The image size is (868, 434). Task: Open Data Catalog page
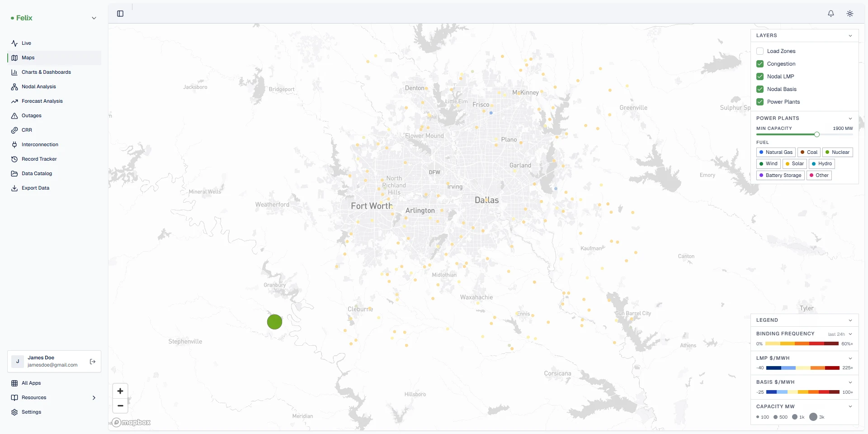(54, 174)
